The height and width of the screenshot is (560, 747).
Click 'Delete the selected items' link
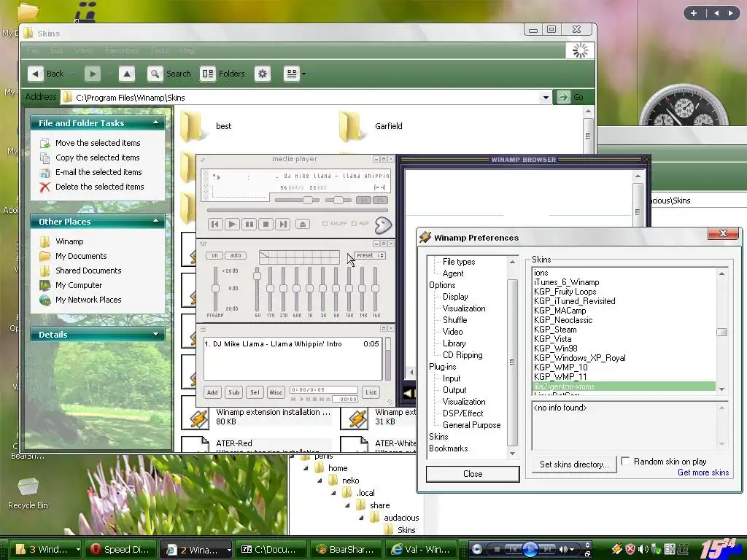[99, 187]
